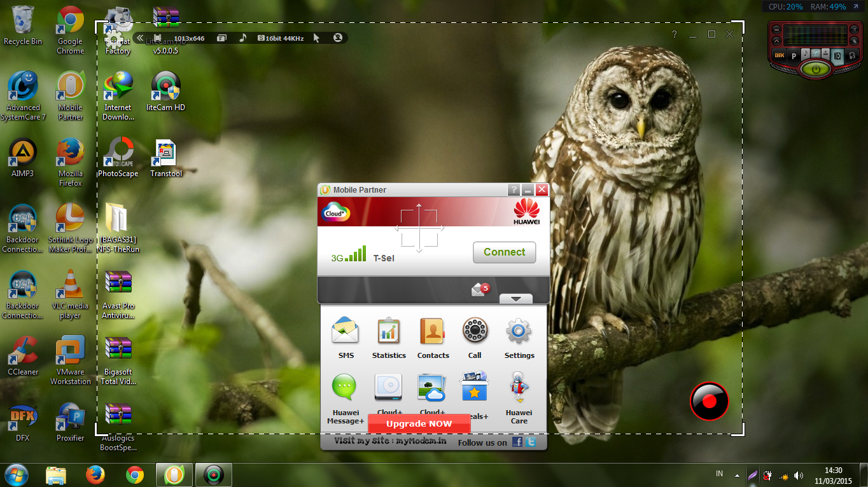868x487 pixels.
Task: Collapse the liteCam toolbar with the double chevron
Action: point(139,38)
